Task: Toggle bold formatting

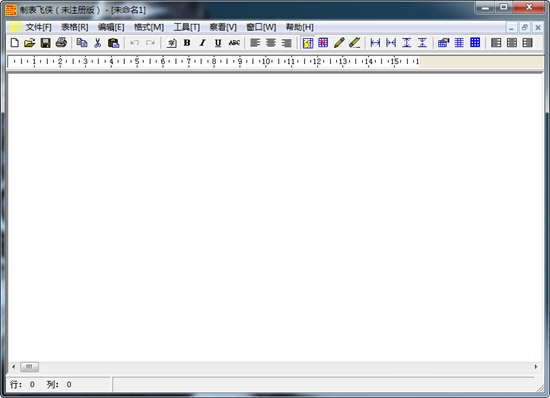Action: tap(187, 43)
